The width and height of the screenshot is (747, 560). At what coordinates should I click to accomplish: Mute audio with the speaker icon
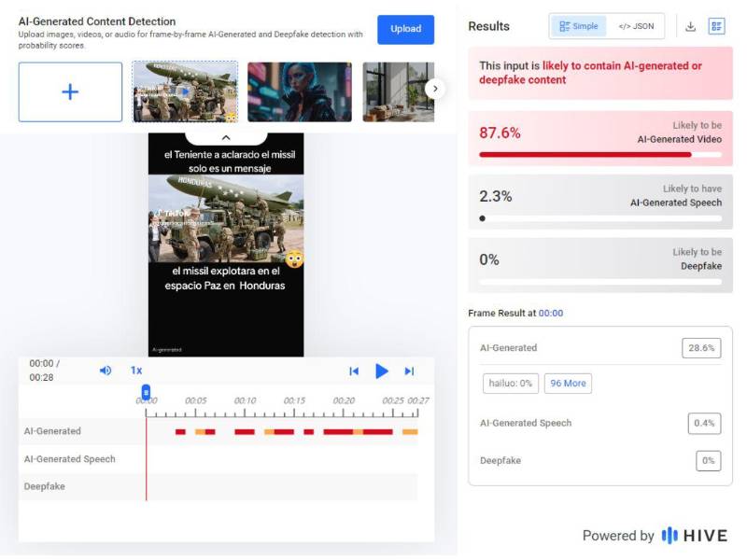[x=106, y=371]
